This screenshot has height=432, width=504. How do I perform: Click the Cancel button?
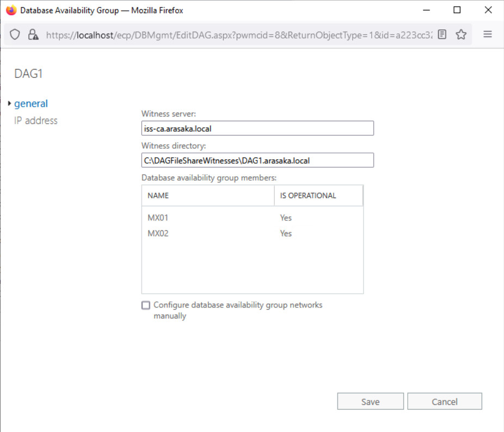tap(444, 402)
